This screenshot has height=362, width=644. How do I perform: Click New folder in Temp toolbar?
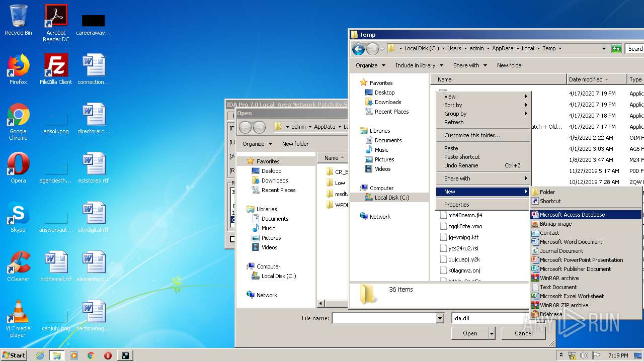pos(510,65)
